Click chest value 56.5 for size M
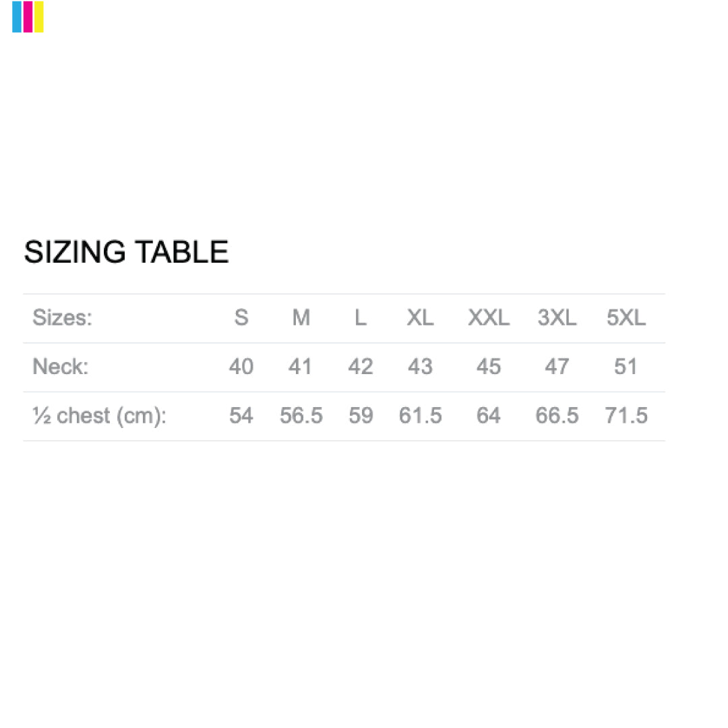The image size is (728, 728). [301, 416]
